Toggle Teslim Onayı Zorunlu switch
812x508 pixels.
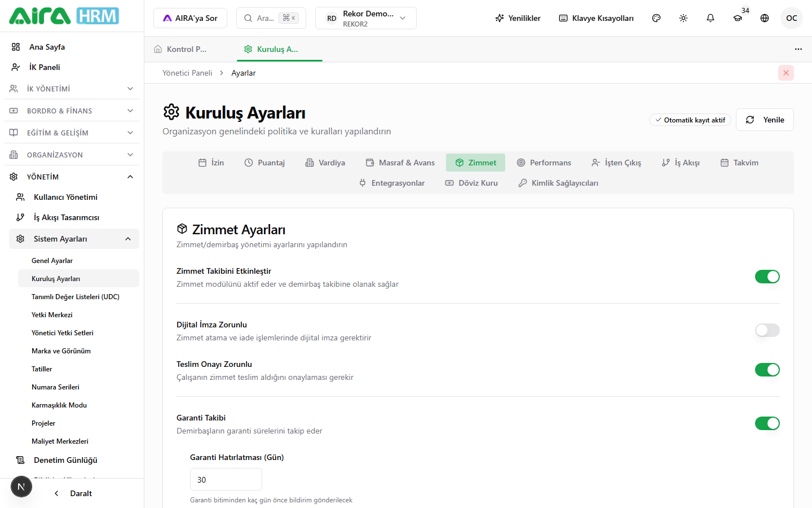coord(767,370)
